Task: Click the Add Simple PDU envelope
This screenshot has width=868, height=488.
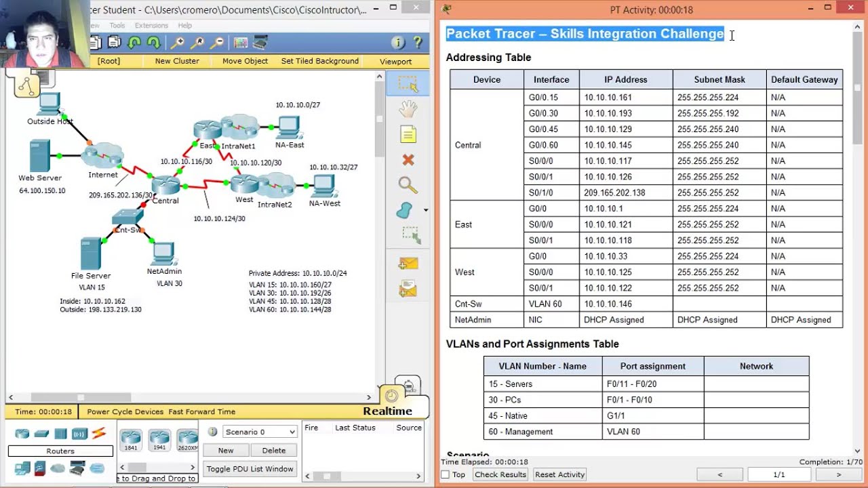Action: tap(408, 264)
